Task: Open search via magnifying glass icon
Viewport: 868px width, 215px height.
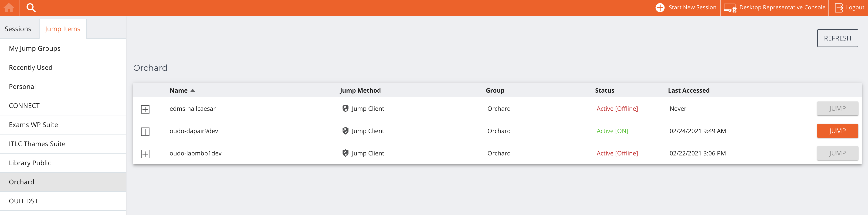Action: pos(31,8)
